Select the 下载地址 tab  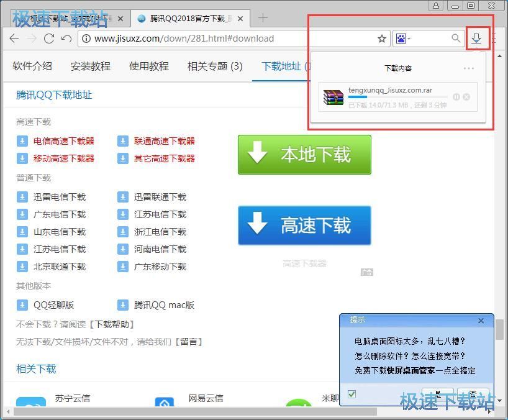(281, 66)
